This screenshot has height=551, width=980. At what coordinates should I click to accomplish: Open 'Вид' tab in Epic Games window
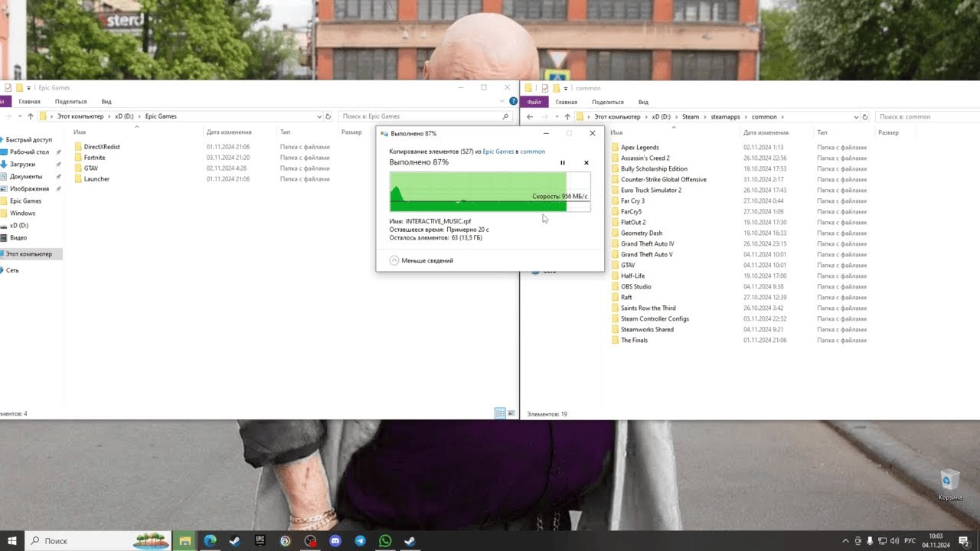(106, 102)
